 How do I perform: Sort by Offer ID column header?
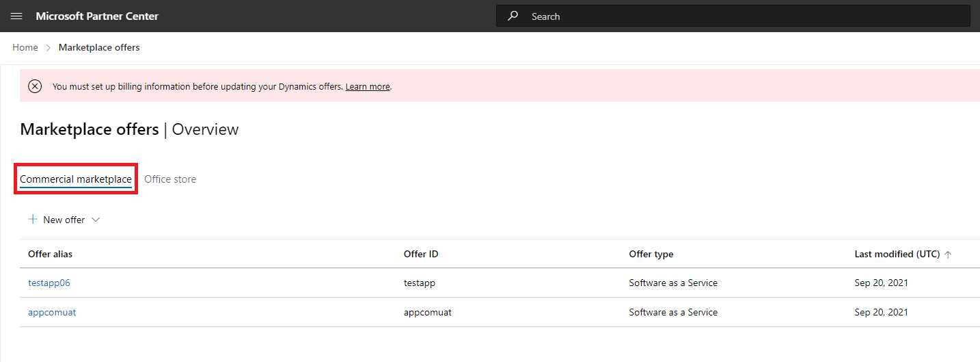tap(421, 254)
